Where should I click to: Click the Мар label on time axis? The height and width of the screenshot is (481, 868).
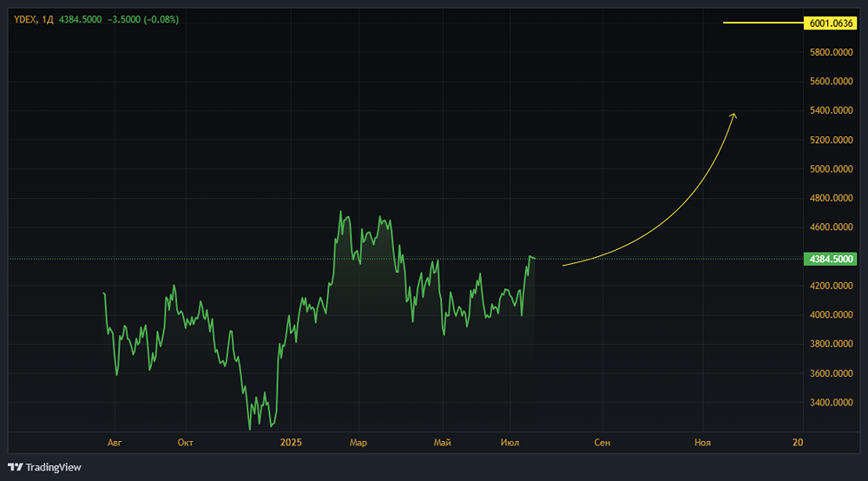coord(358,443)
